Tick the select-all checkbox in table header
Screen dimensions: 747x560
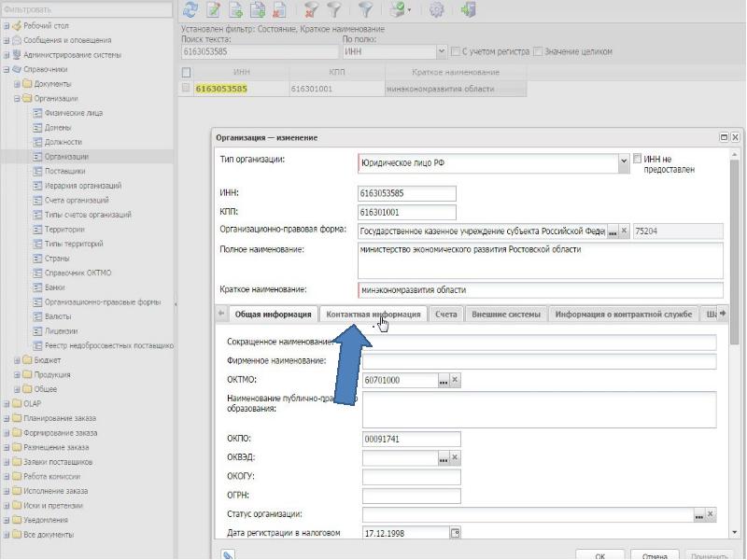(186, 72)
